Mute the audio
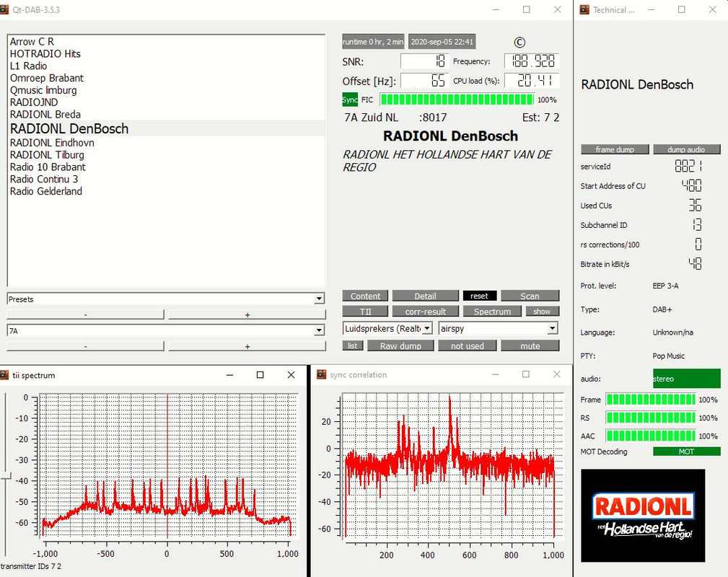Screen dimensions: 728x577 click(530, 345)
